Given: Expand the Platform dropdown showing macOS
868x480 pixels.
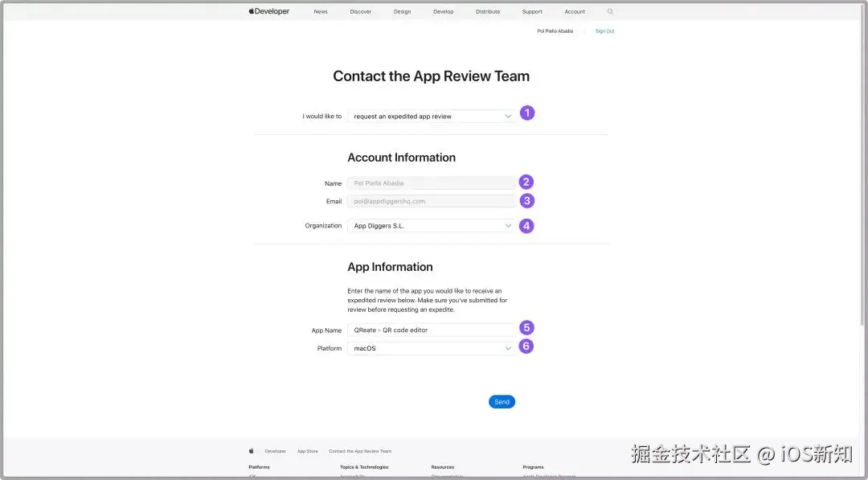Looking at the screenshot, I should point(432,348).
